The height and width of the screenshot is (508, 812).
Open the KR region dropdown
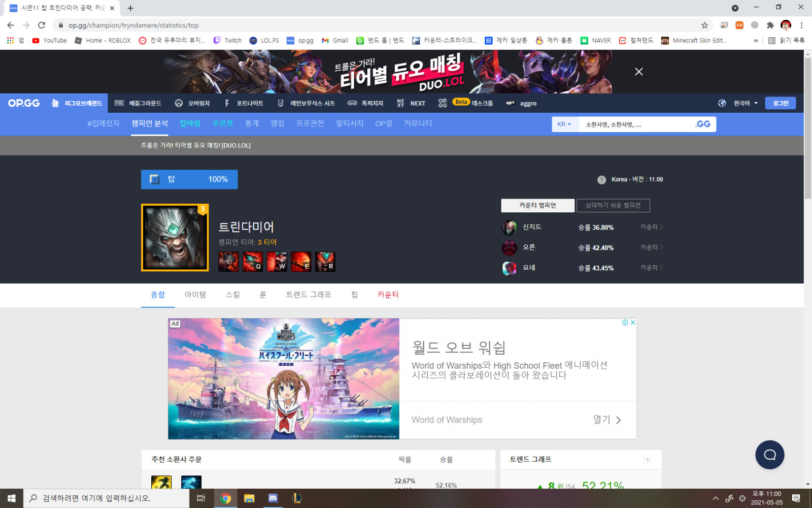tap(564, 124)
